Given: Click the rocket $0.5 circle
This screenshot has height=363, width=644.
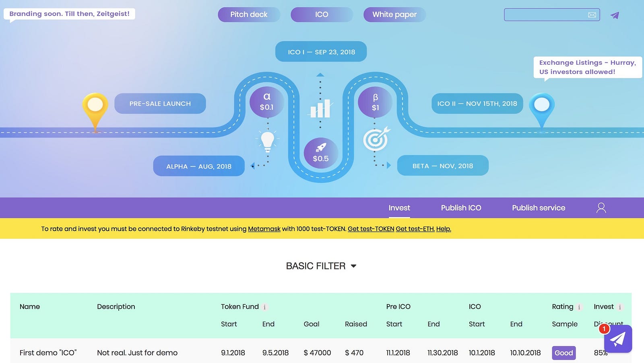Looking at the screenshot, I should pyautogui.click(x=321, y=153).
